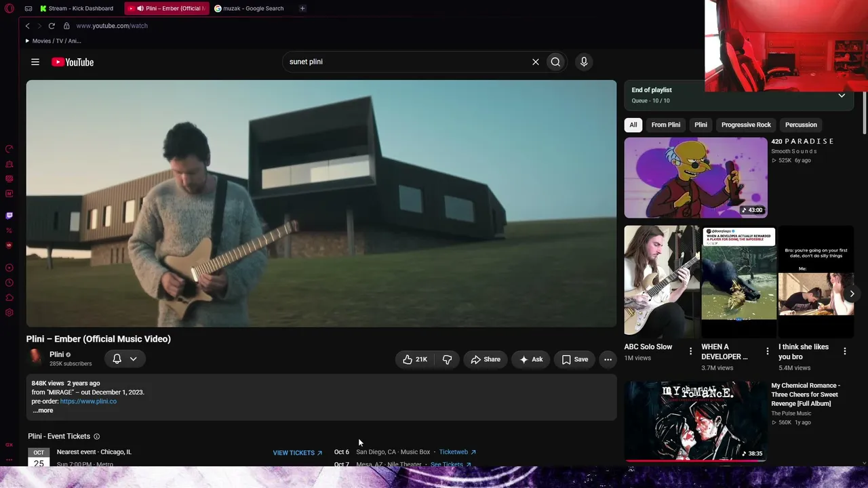Click the '285K subscribers' text

pyautogui.click(x=71, y=364)
